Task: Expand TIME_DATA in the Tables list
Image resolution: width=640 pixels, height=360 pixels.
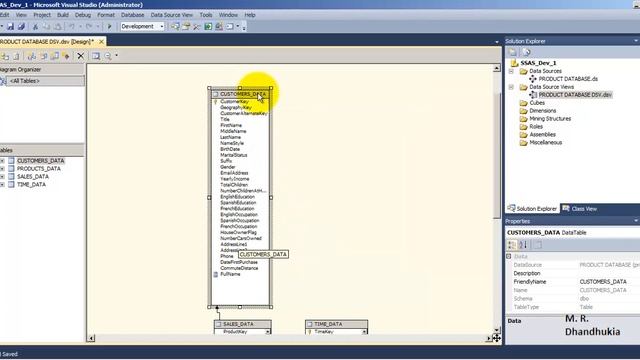Action: point(2,184)
